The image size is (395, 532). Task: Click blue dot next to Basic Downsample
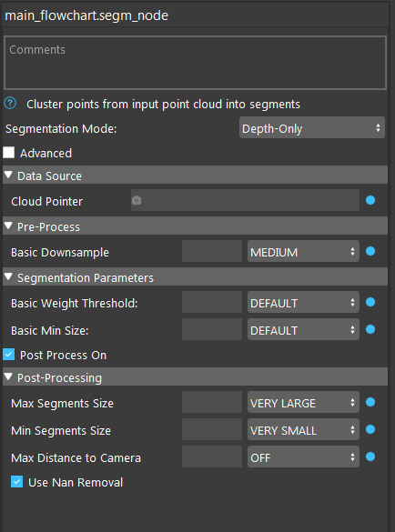tap(370, 251)
